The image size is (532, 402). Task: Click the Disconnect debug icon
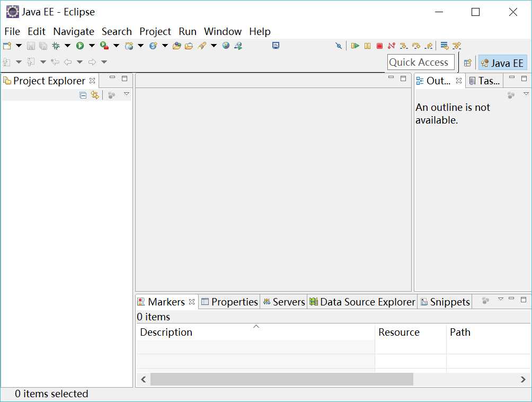[392, 46]
